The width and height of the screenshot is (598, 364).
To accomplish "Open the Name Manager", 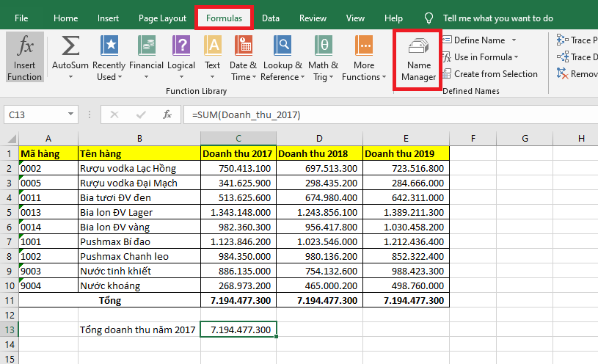I will pyautogui.click(x=418, y=59).
